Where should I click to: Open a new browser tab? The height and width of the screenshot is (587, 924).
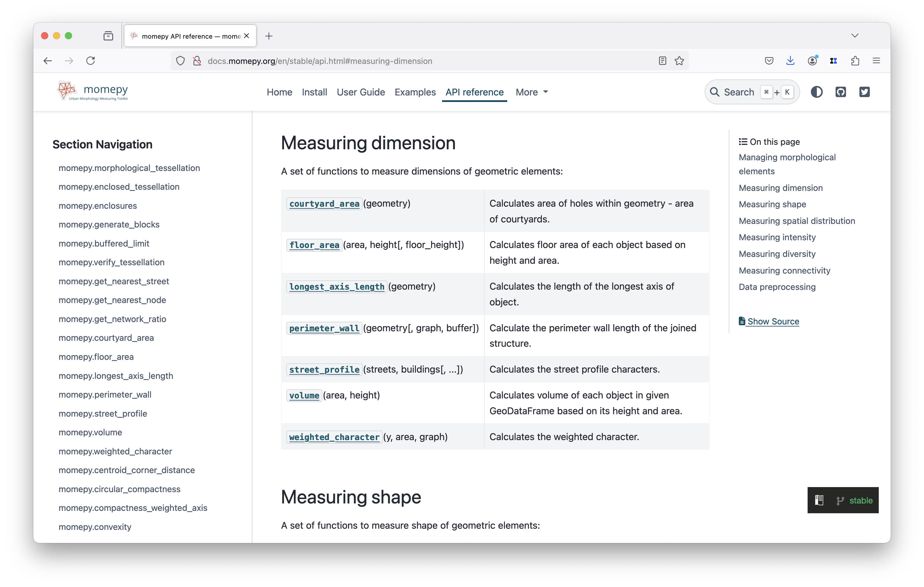[x=269, y=36]
